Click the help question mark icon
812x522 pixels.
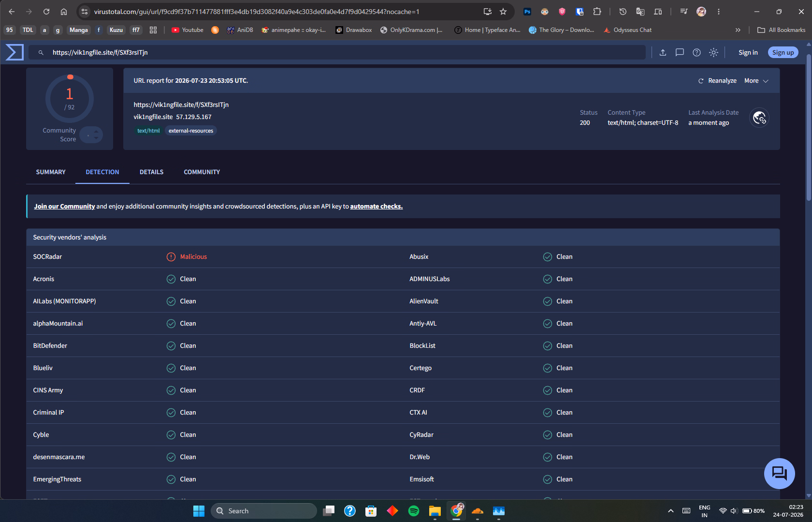(696, 52)
